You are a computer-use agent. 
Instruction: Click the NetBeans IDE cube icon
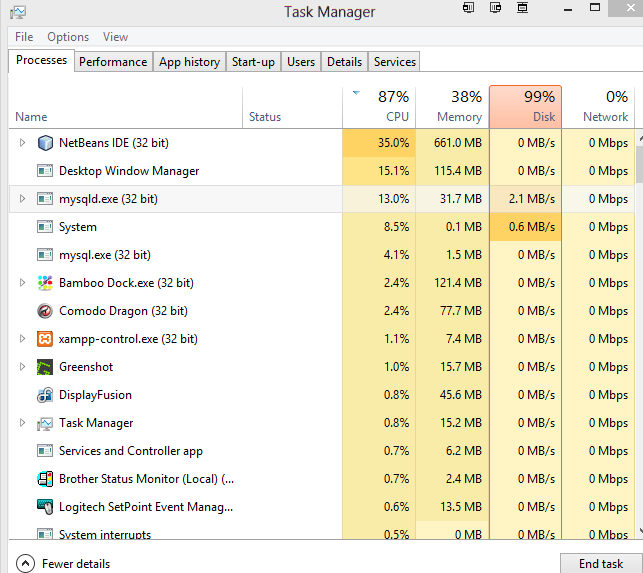[x=45, y=143]
